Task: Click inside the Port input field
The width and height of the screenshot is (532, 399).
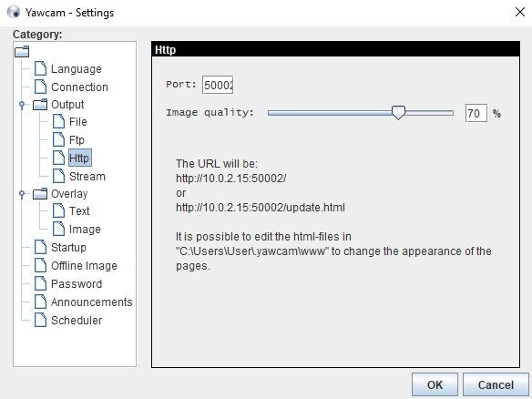Action: coord(218,85)
